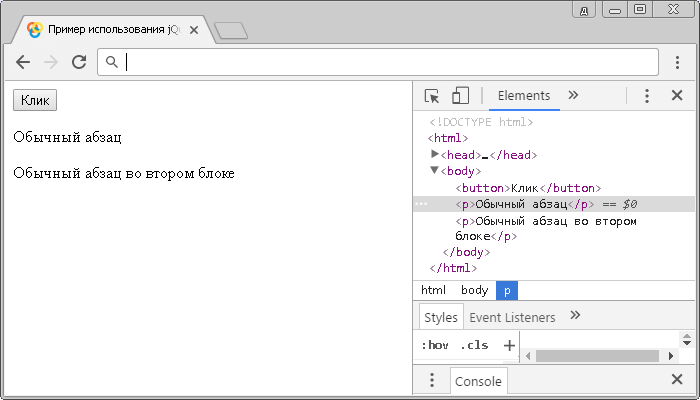Select html in the breadcrumb bar
This screenshot has height=400, width=700.
433,290
